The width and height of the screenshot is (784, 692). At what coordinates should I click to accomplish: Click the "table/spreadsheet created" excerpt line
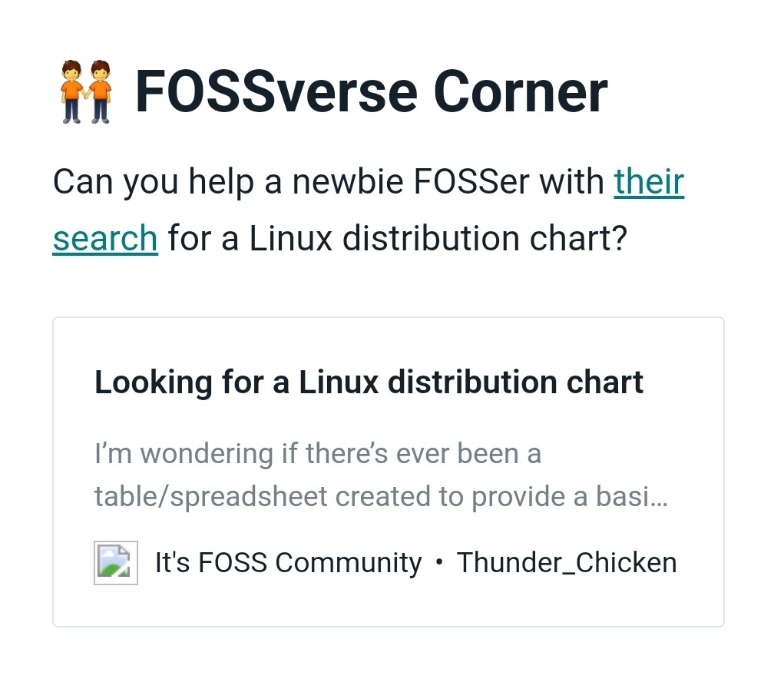[x=262, y=497]
